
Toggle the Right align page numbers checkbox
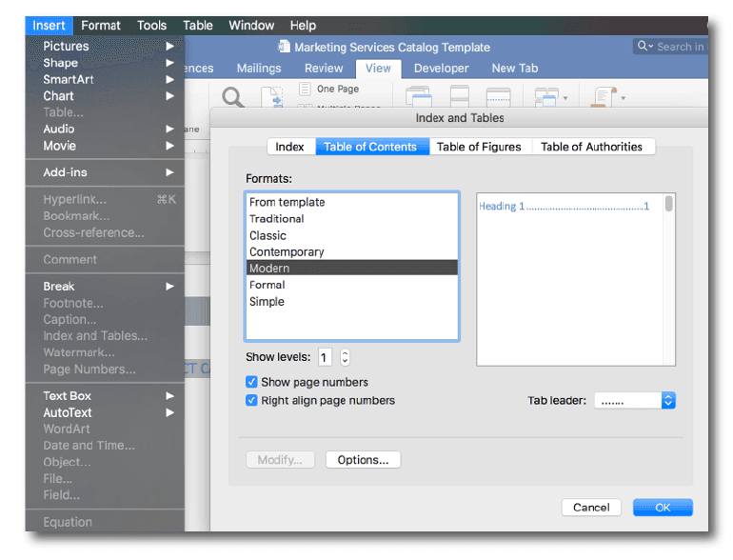tap(251, 400)
